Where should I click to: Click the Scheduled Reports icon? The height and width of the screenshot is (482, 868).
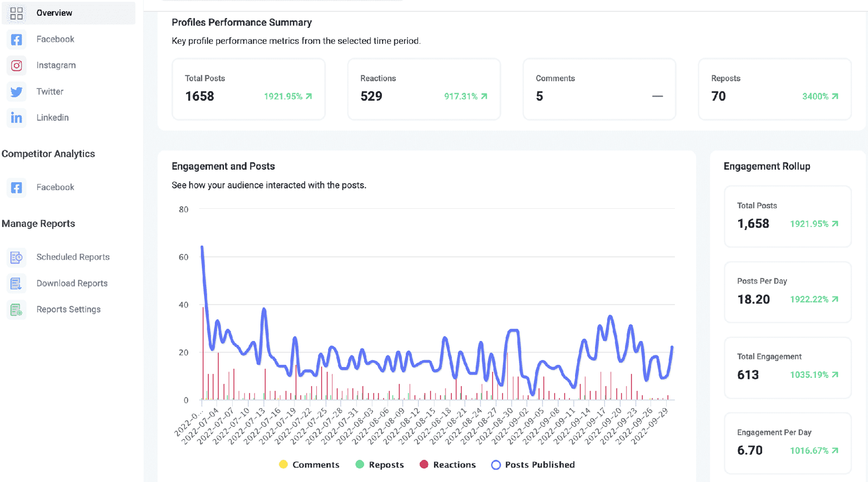[x=17, y=257]
